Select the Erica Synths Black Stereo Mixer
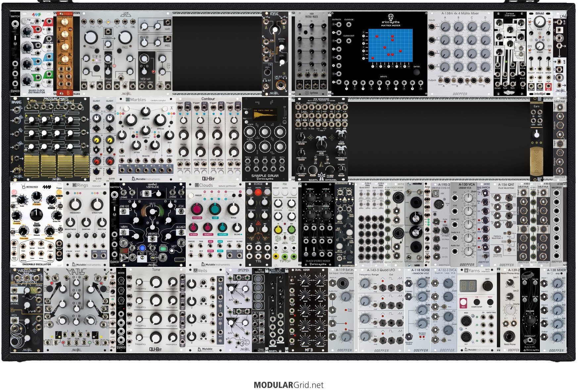 [318, 224]
